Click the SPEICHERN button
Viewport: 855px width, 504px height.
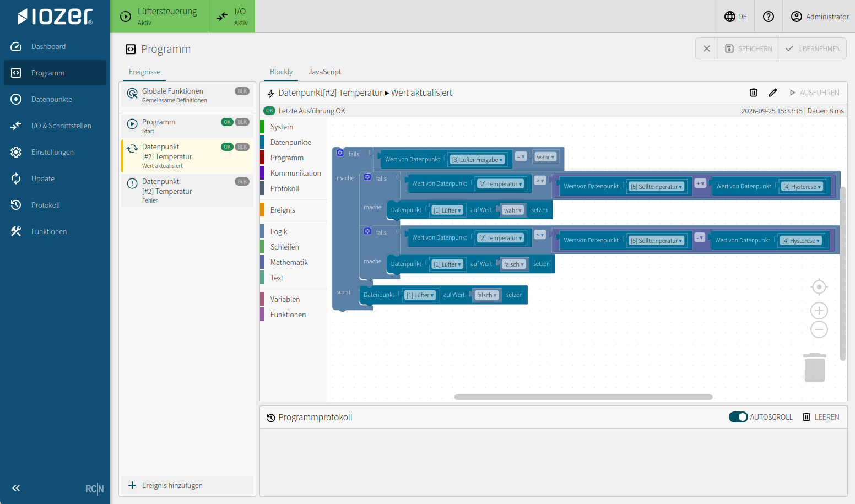[x=748, y=48]
